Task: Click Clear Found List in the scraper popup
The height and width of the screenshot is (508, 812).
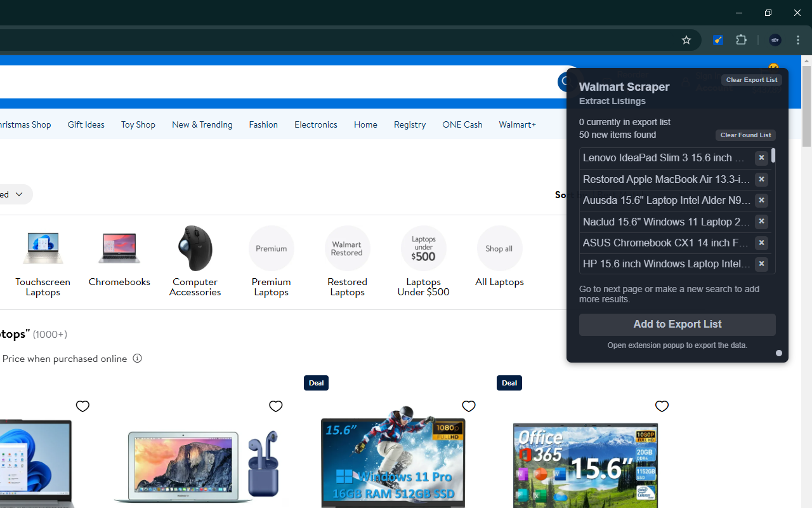Action: coord(745,135)
